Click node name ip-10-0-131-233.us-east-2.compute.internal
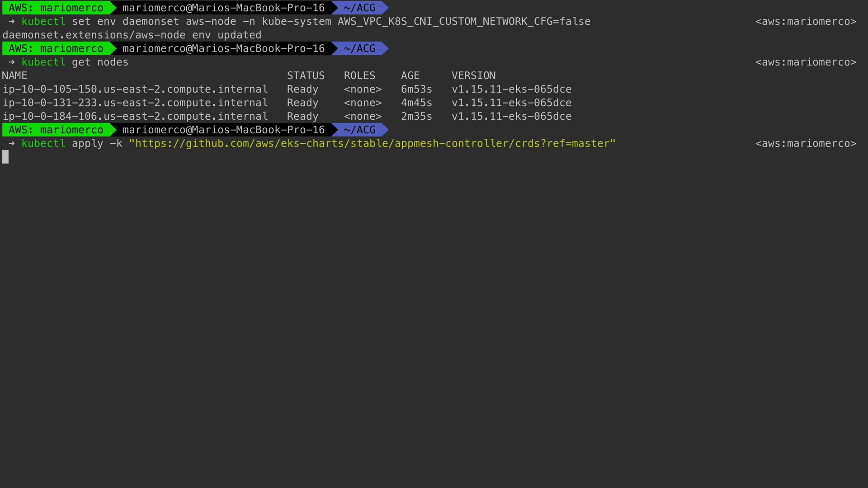868x488 pixels. [x=135, y=103]
